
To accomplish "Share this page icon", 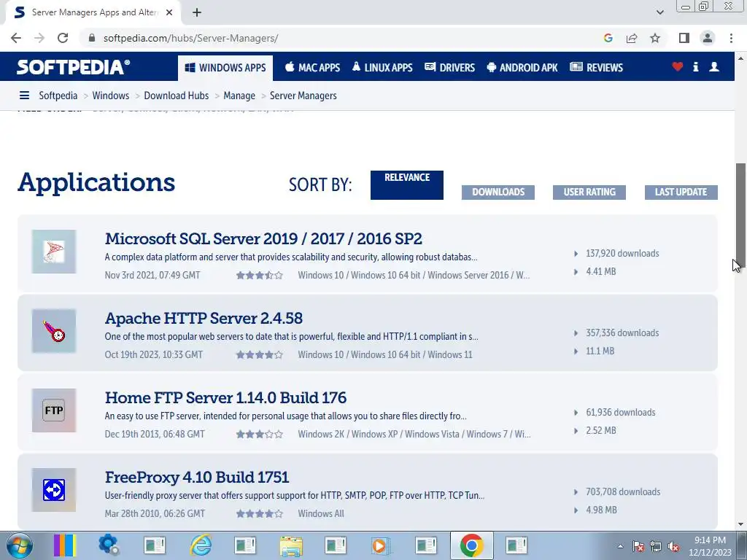I will tap(632, 38).
